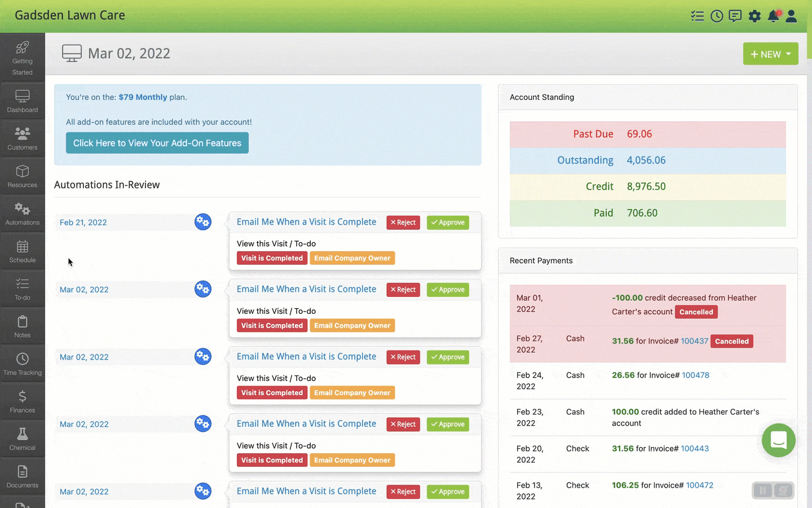
Task: Open Schedule in the sidebar
Action: point(23,252)
